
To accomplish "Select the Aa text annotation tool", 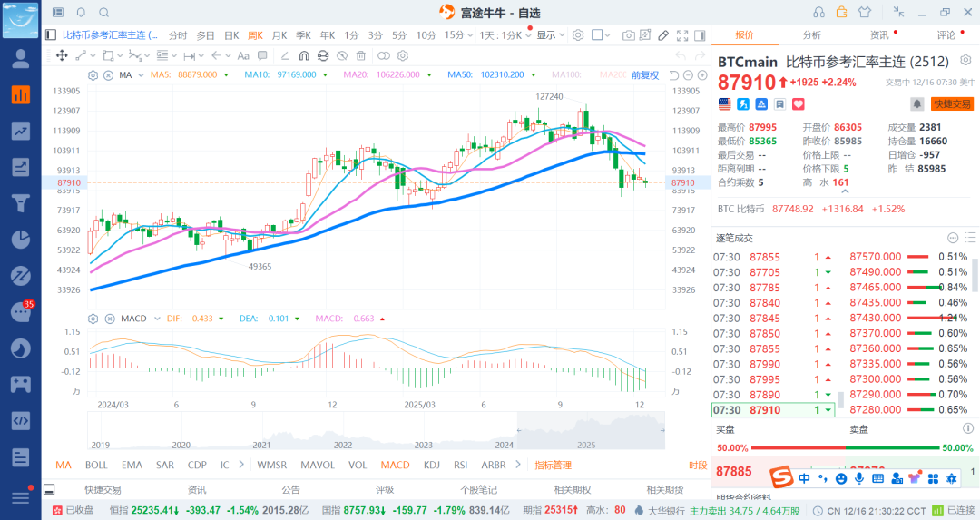I will [243, 55].
